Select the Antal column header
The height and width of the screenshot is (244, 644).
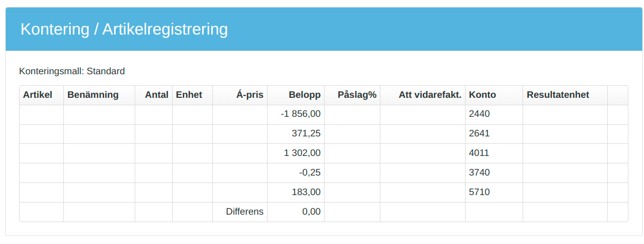157,95
